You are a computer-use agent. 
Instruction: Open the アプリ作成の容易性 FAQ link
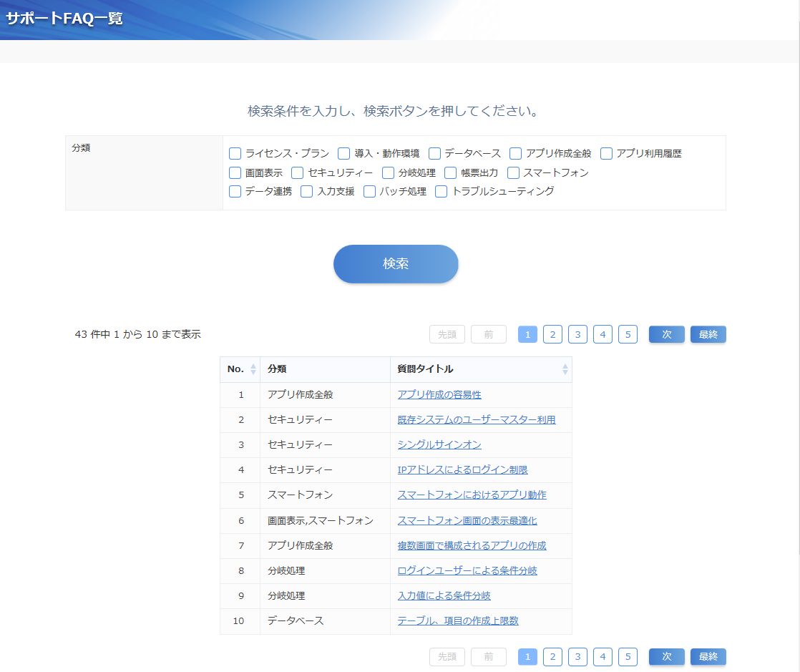[439, 395]
